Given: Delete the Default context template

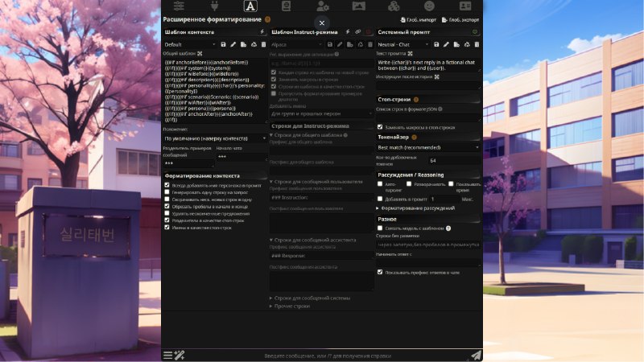Looking at the screenshot, I should click(x=264, y=44).
